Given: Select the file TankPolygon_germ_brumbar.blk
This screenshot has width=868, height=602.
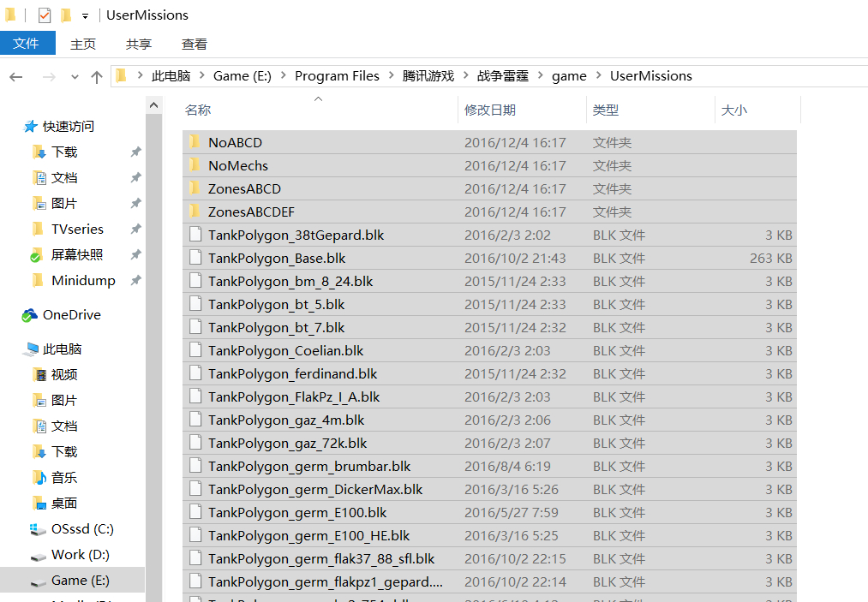Looking at the screenshot, I should coord(489,467).
